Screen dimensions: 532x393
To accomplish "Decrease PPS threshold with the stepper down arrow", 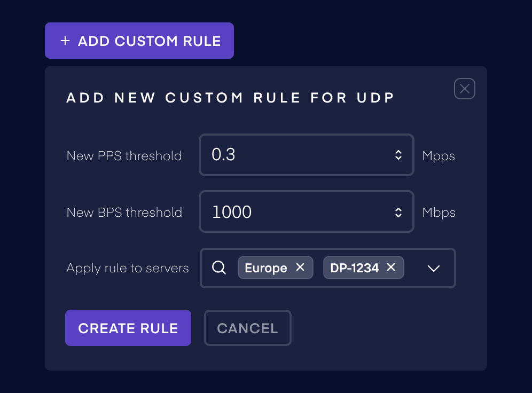I will [x=398, y=158].
